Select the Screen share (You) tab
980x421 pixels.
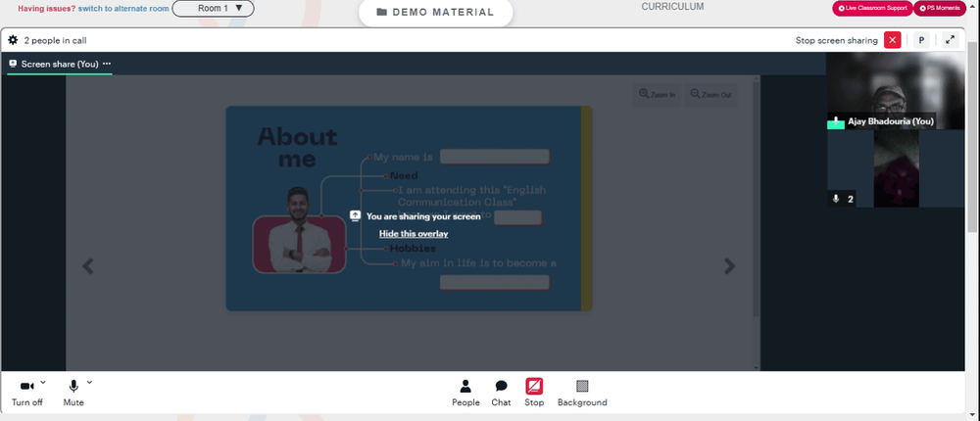point(60,64)
